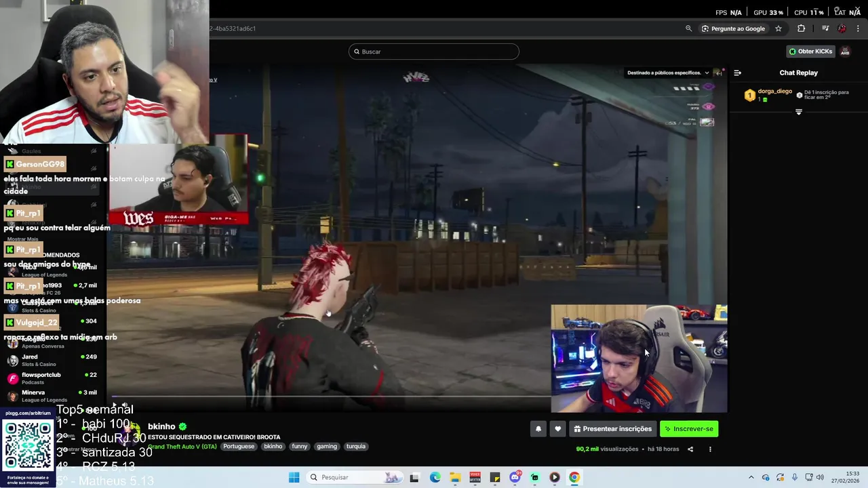Image resolution: width=868 pixels, height=488 pixels.
Task: Open the stream options three-dot menu
Action: pos(710,449)
